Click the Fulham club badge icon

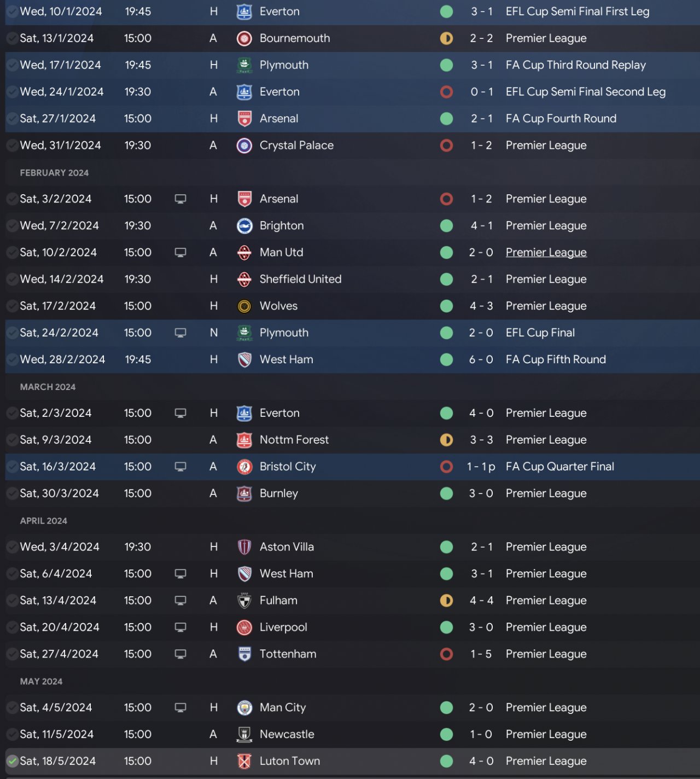[x=244, y=601]
